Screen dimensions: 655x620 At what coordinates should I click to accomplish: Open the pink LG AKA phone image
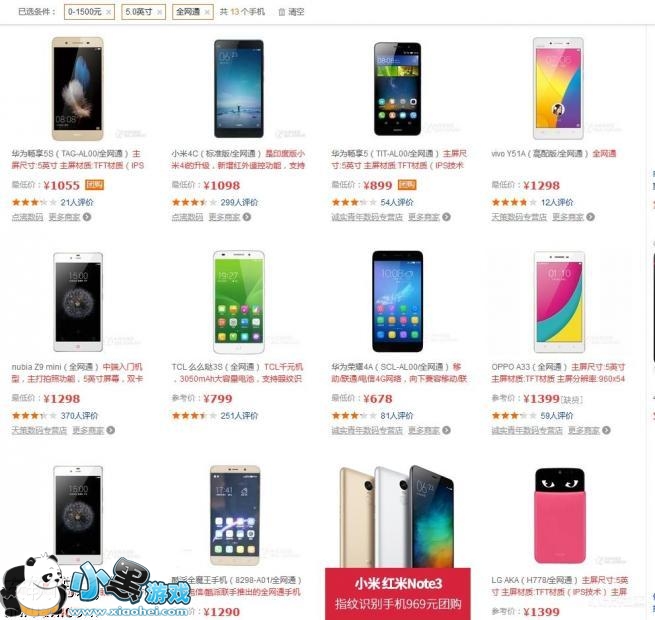[560, 516]
